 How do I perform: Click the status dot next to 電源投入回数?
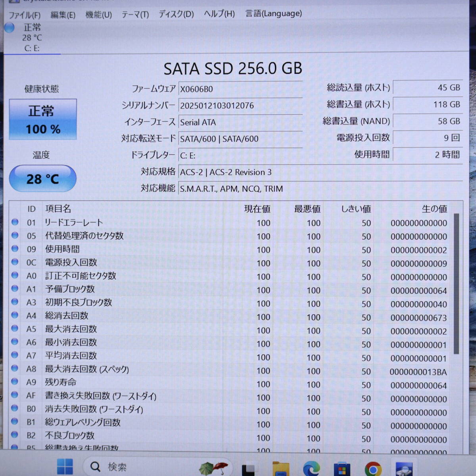click(x=15, y=263)
